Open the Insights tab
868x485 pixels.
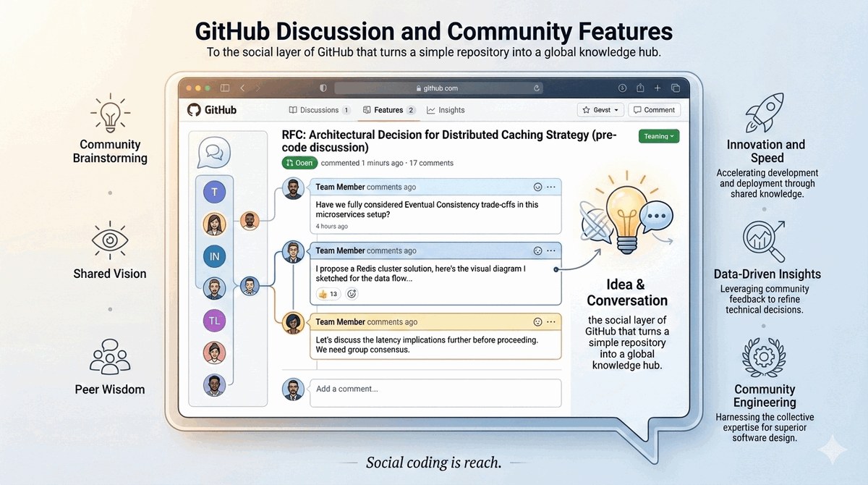(x=446, y=110)
